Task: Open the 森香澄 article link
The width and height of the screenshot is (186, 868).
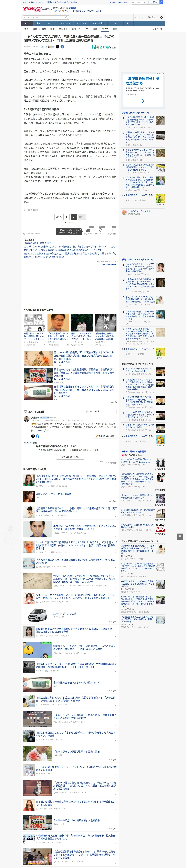Action: [x=75, y=803]
